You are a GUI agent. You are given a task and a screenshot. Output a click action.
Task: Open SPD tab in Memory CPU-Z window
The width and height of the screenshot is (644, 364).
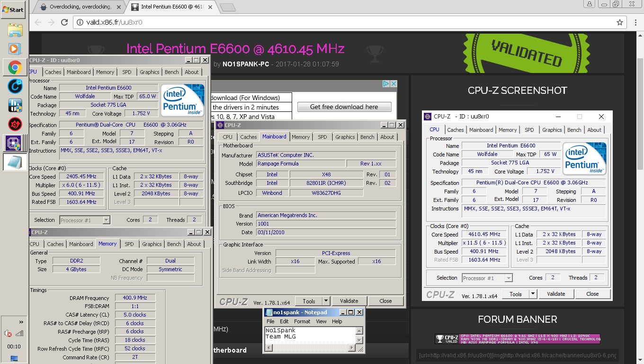129,244
